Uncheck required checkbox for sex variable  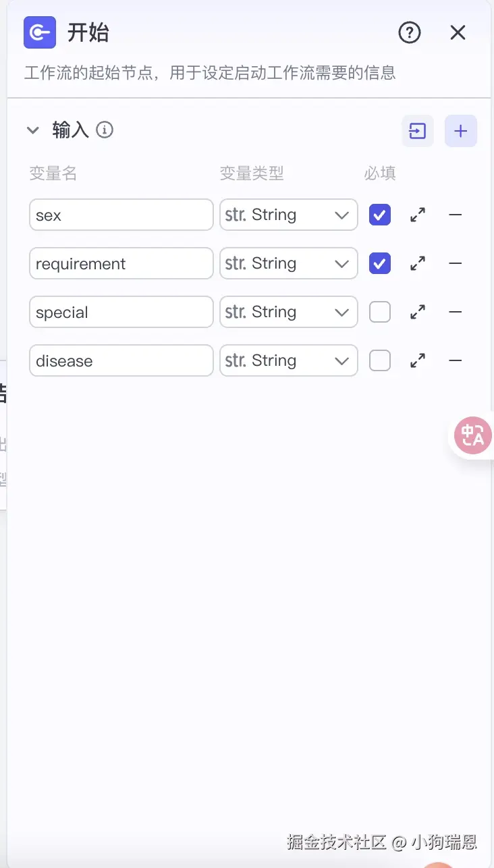(x=380, y=215)
